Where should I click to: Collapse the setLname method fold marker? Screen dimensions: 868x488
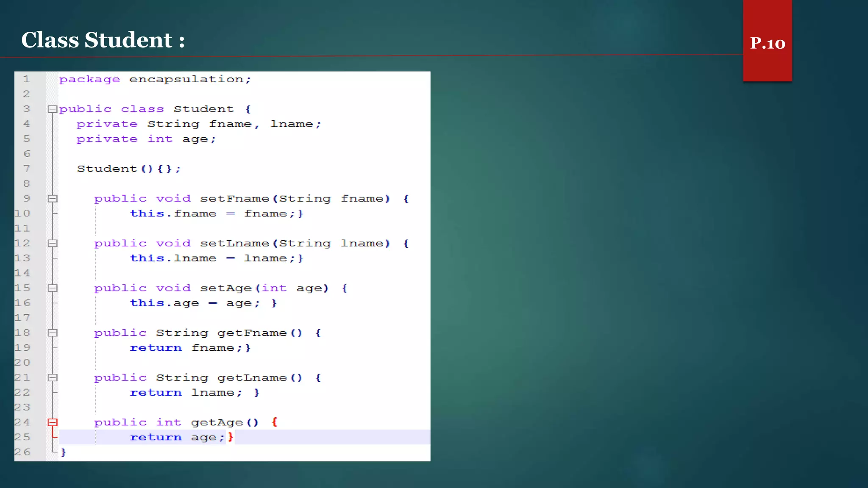[x=52, y=244]
